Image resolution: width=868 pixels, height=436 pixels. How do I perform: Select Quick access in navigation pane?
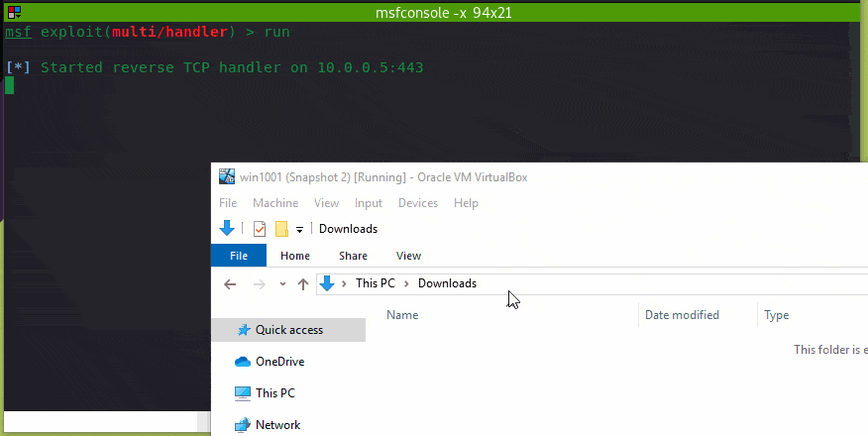[288, 330]
